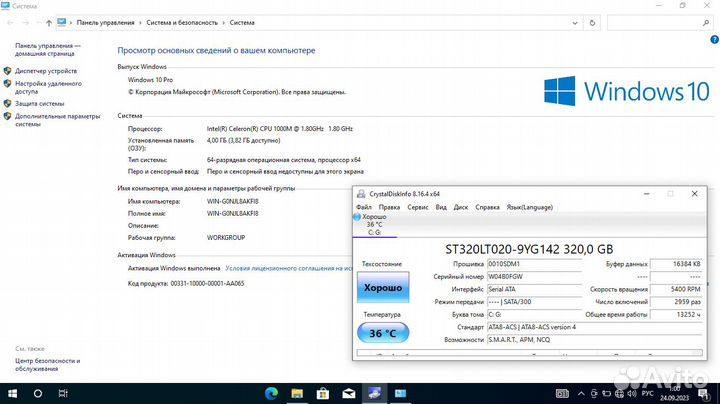Click the WORKGROUP value
Image resolution: width=720 pixels, height=404 pixels.
pos(226,237)
